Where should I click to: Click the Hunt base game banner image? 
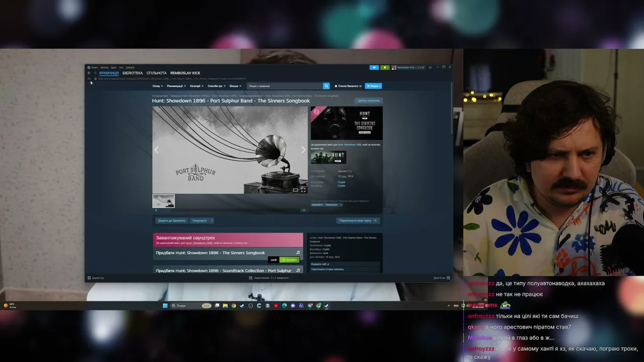[328, 157]
